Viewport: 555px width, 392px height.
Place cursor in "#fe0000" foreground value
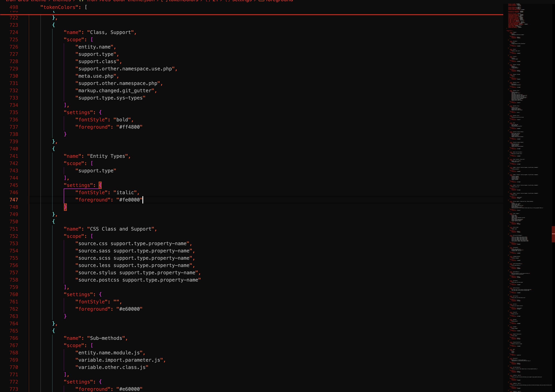tap(129, 200)
